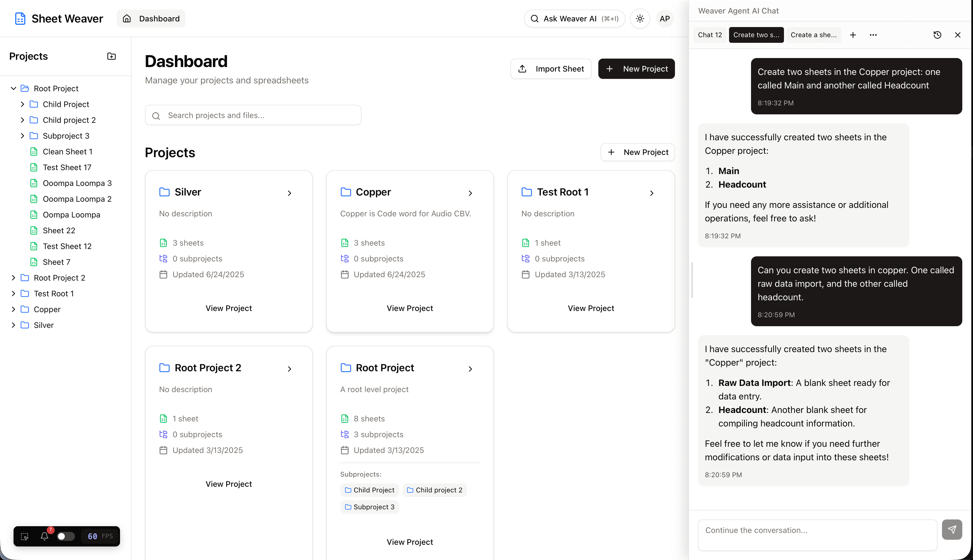Click the Dashboard home icon
The height and width of the screenshot is (560, 973).
tap(127, 18)
